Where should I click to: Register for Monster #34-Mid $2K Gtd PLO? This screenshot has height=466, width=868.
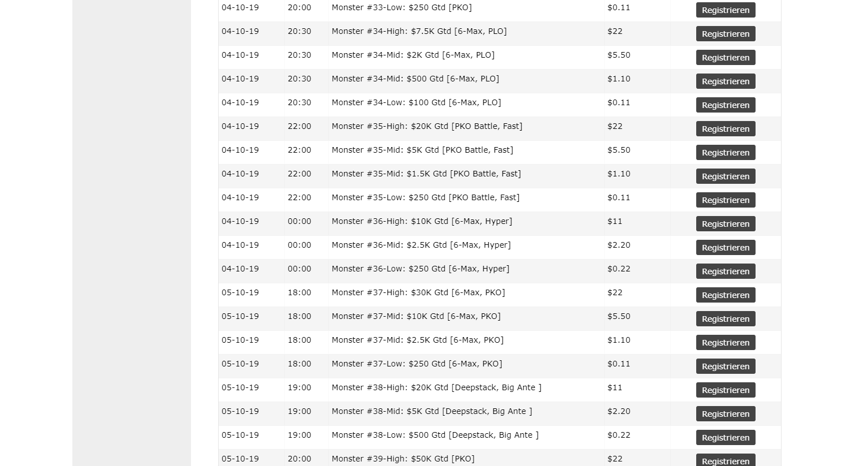tap(725, 58)
